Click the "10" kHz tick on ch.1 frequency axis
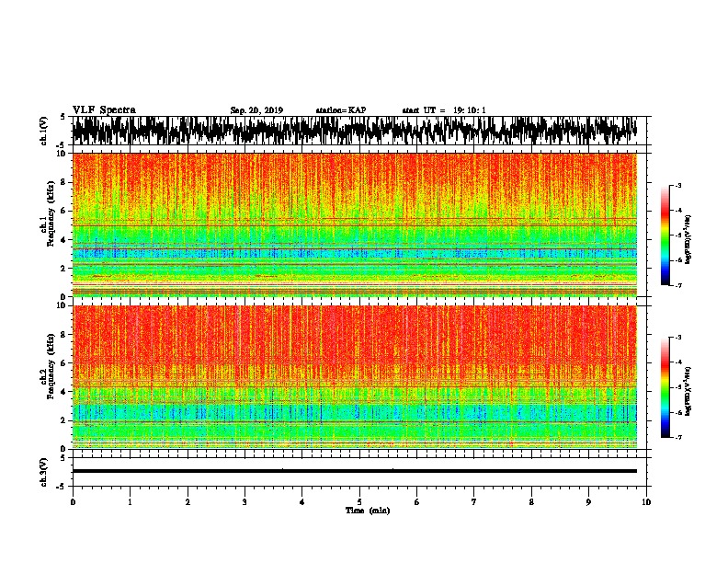Viewport: 728px width, 563px height. 63,154
